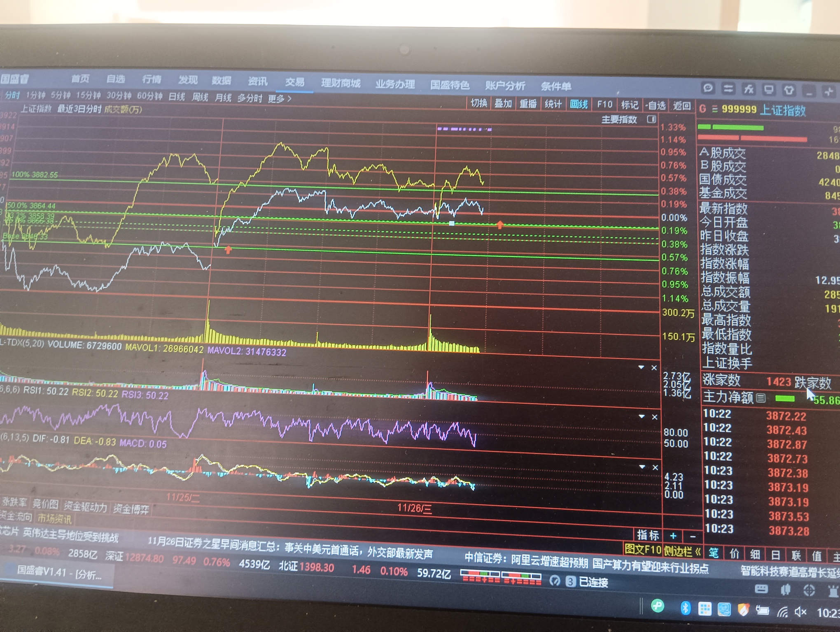Toggle the 画线 drawing mode button
The height and width of the screenshot is (632, 840).
579,105
